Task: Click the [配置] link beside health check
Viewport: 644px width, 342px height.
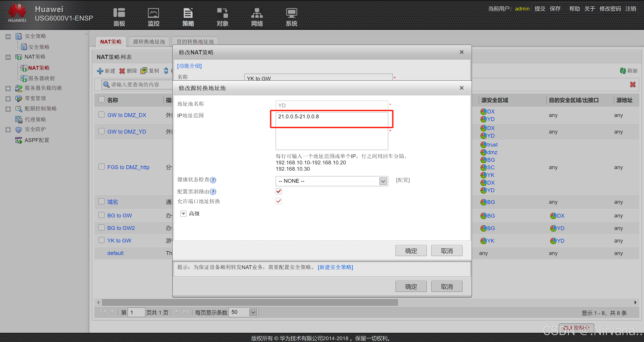Action: point(403,180)
